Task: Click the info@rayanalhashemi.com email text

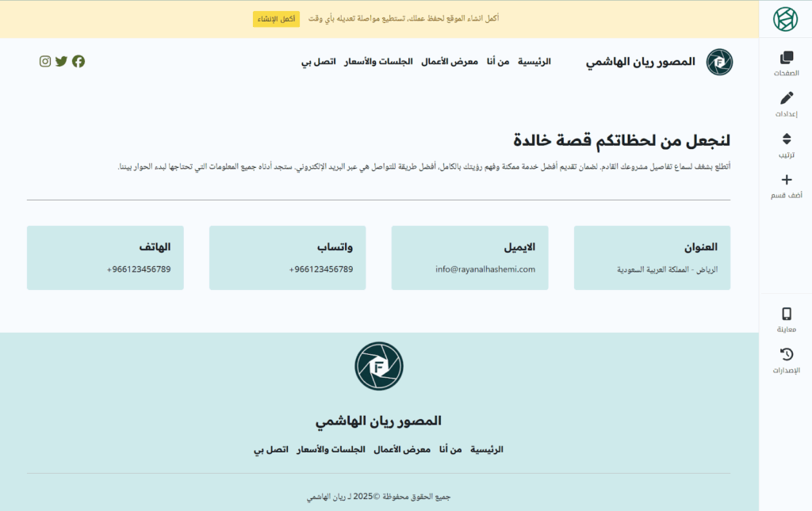Action: pyautogui.click(x=485, y=269)
